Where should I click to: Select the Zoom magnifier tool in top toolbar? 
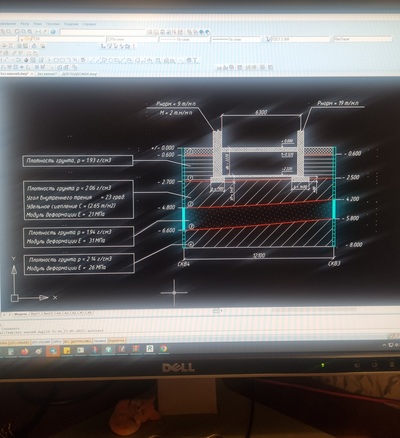coord(8,32)
